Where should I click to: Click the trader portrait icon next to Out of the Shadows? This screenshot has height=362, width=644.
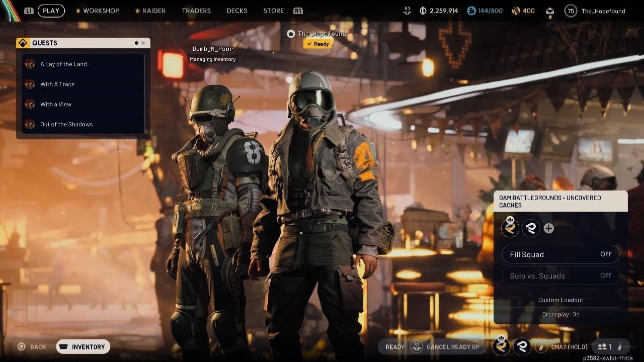[x=30, y=124]
